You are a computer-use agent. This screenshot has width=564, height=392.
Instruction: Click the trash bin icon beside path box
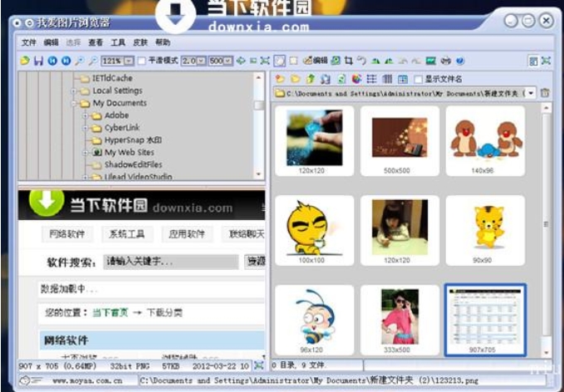(x=545, y=93)
